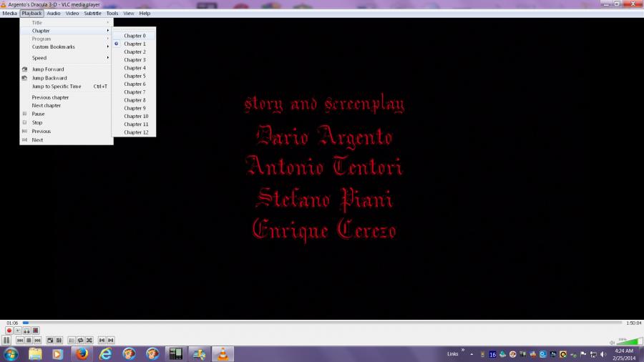Click the previous chapter toolbar button

pos(102,341)
